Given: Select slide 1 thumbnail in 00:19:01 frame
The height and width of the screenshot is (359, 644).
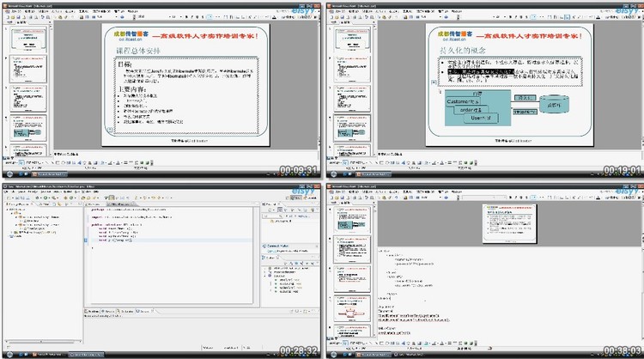Looking at the screenshot, I should [x=352, y=40].
